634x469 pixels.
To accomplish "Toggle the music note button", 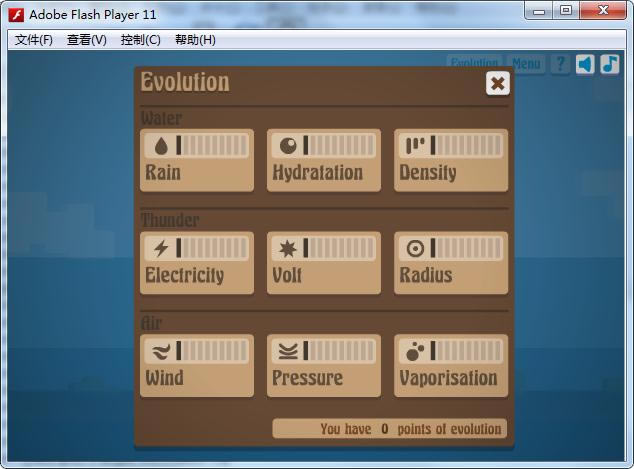I will click(609, 64).
